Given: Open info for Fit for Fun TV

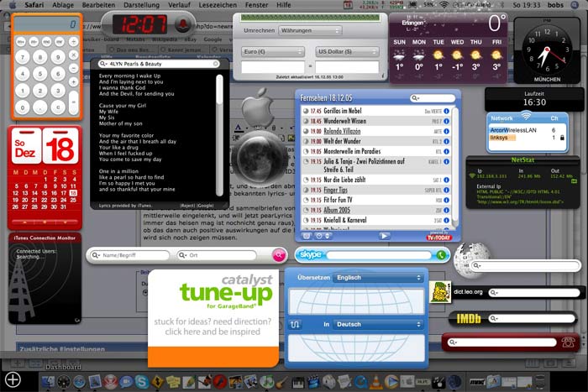Looking at the screenshot, I should [446, 200].
